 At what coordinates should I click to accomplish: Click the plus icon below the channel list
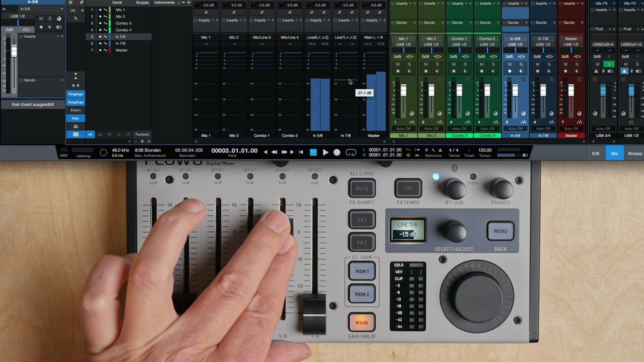pyautogui.click(x=142, y=141)
